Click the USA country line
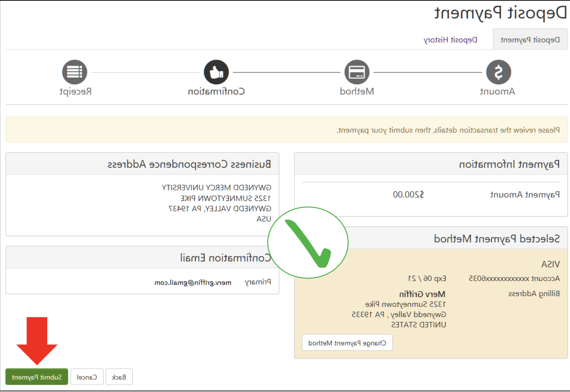Viewport: 570px width, 392px height. (x=264, y=219)
